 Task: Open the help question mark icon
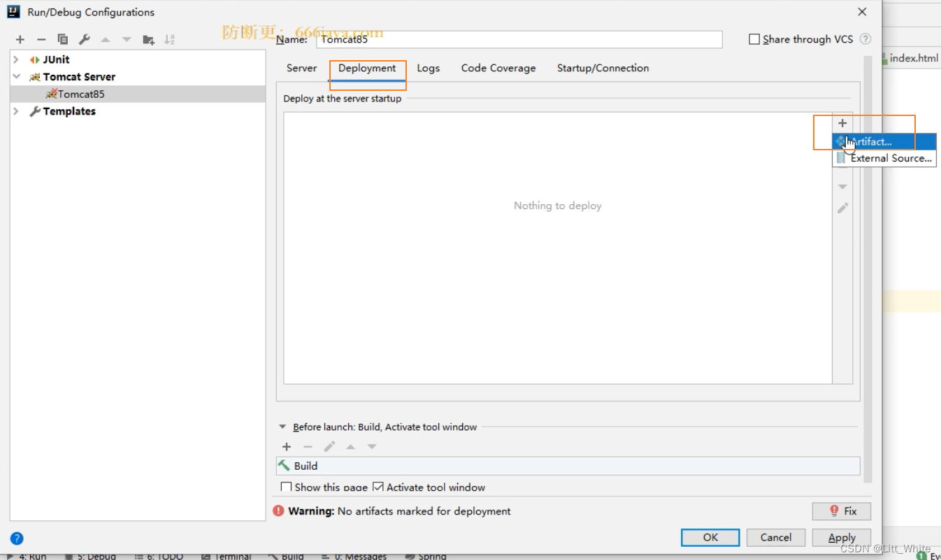[17, 538]
